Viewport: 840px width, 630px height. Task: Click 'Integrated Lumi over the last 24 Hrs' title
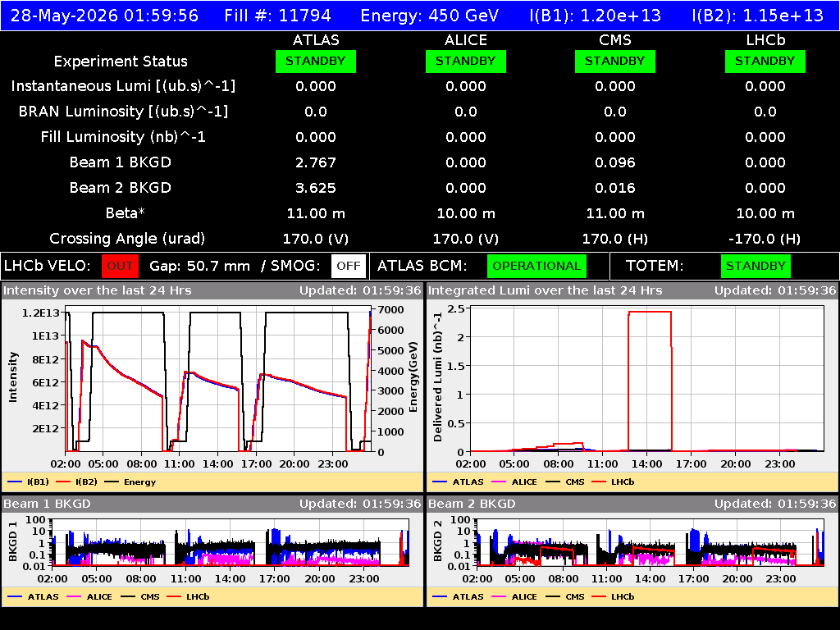click(x=545, y=291)
